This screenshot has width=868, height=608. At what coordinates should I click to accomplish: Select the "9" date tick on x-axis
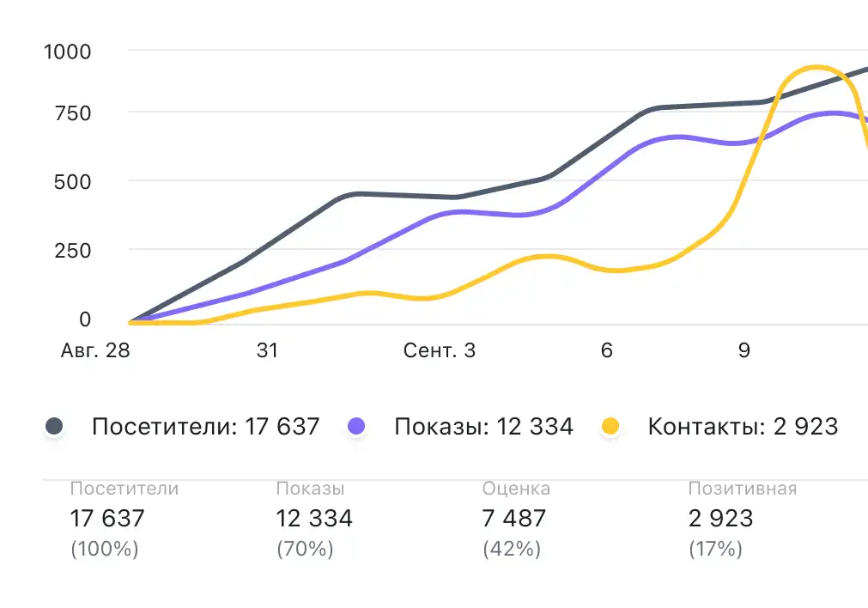click(744, 350)
